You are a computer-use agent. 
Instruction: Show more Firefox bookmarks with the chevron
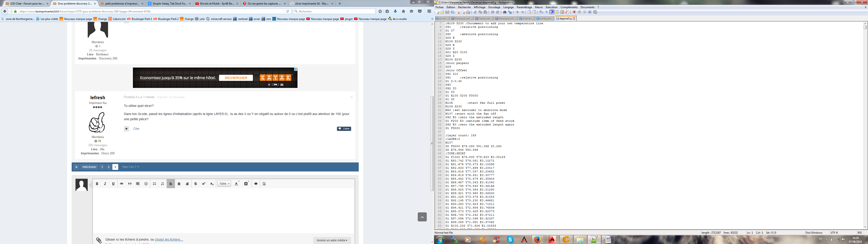(432, 19)
